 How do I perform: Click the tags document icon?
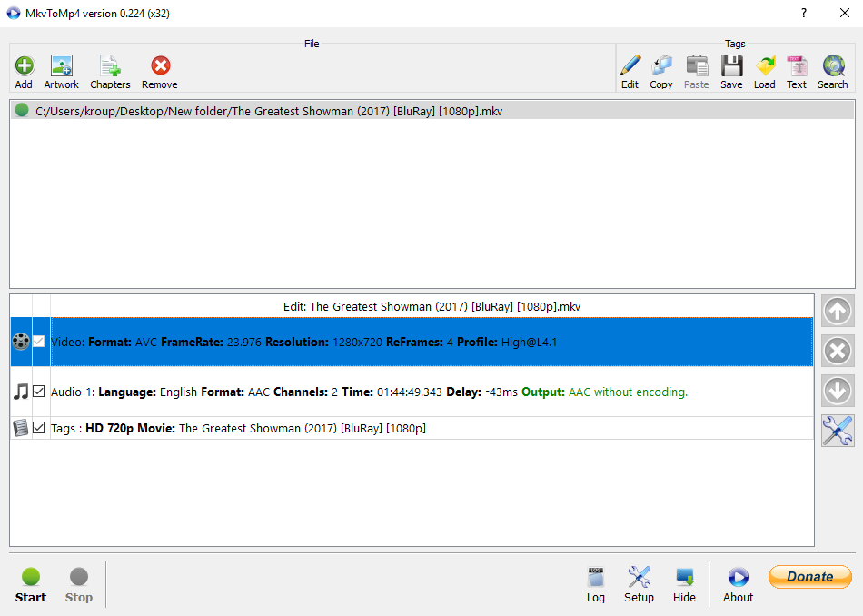[x=21, y=428]
